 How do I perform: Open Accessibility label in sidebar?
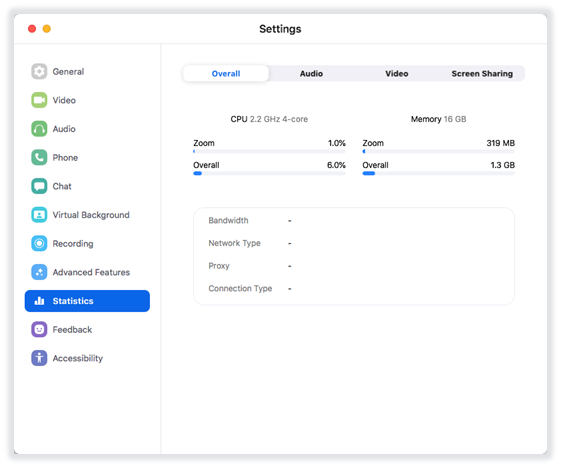click(78, 359)
